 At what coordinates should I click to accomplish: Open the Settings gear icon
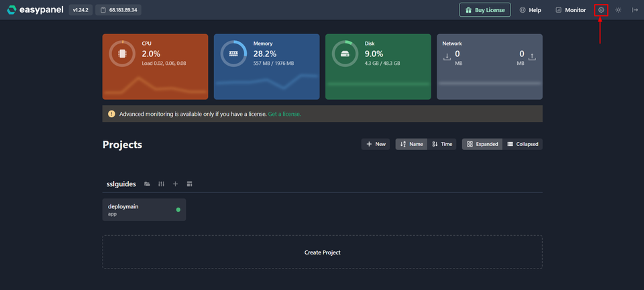click(601, 10)
